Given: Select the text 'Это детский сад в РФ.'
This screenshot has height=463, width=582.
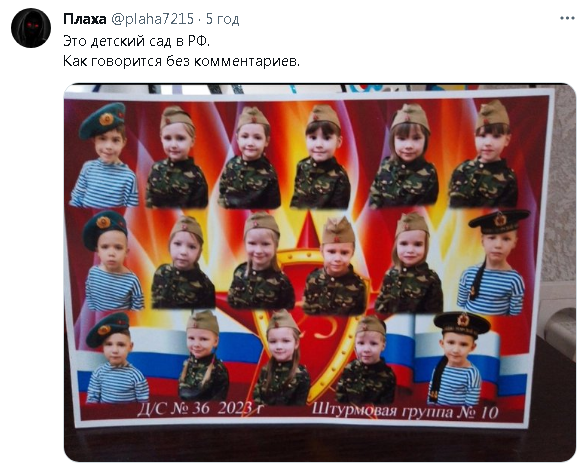Looking at the screenshot, I should [137, 40].
